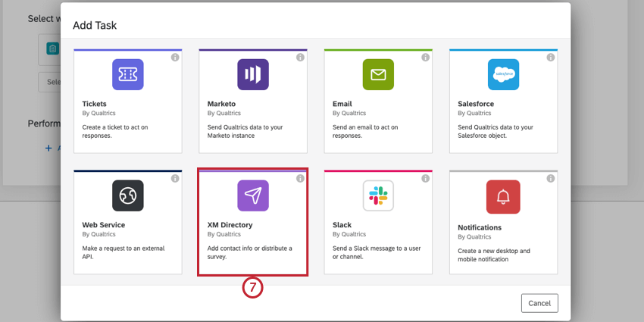Show info for the Email card
Viewport: 644px width, 322px height.
[x=426, y=58]
